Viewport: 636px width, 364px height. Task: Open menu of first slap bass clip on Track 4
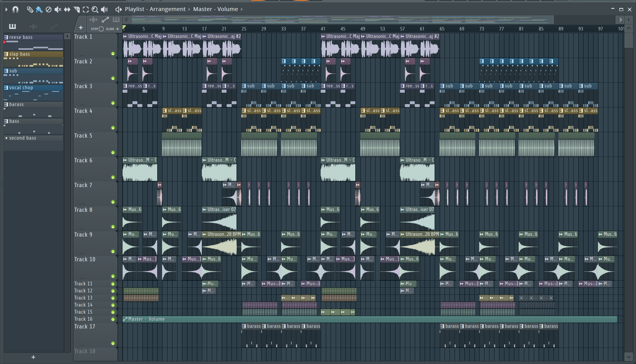(165, 111)
